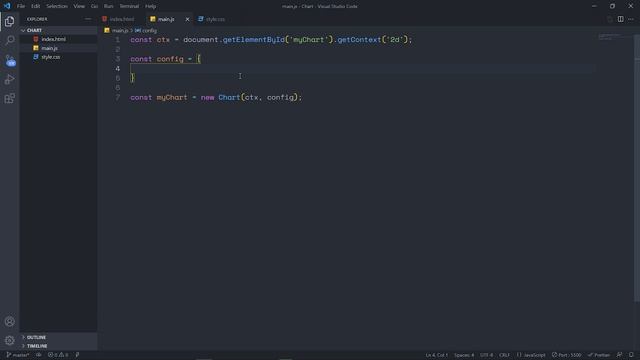
Task: Open the Accounts menu icon
Action: pyautogui.click(x=9, y=322)
